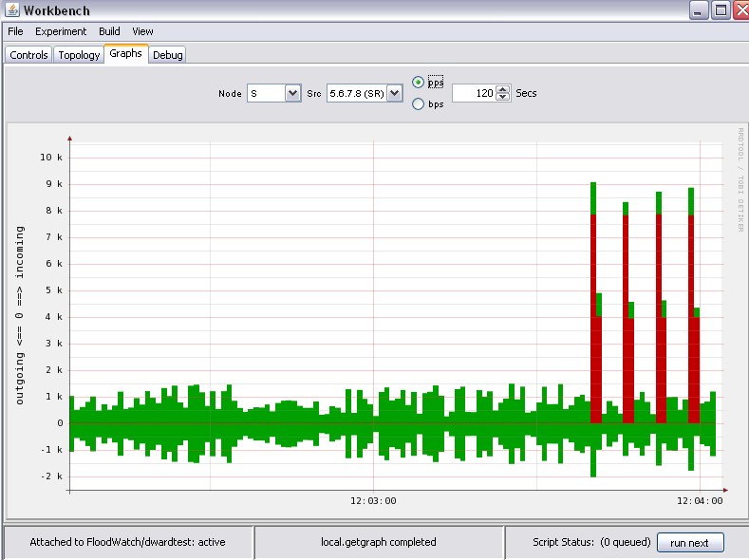Open the View menu
Image resolution: width=749 pixels, height=560 pixels.
[142, 31]
